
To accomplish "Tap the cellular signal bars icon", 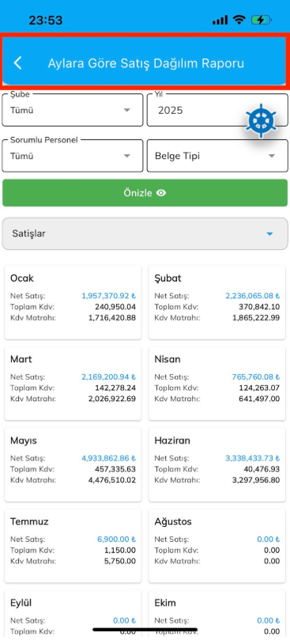I will point(220,20).
